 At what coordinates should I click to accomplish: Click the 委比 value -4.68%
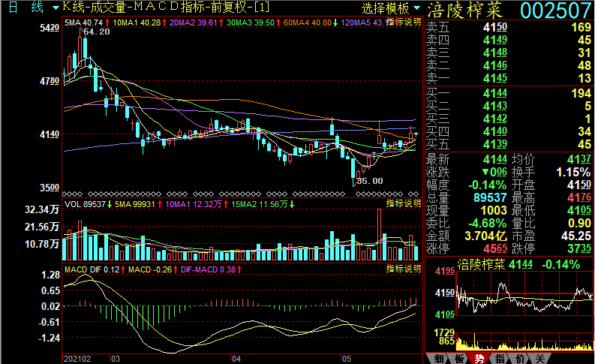(488, 223)
